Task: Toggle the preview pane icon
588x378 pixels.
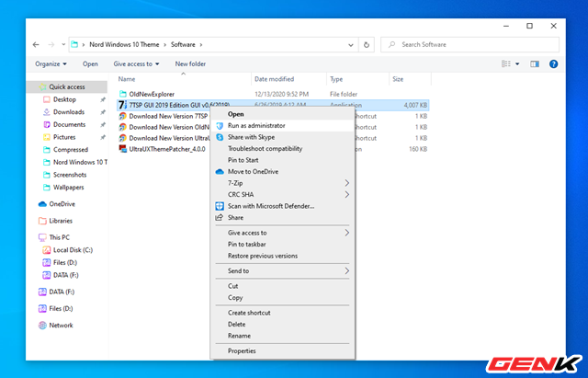Action: pyautogui.click(x=535, y=63)
